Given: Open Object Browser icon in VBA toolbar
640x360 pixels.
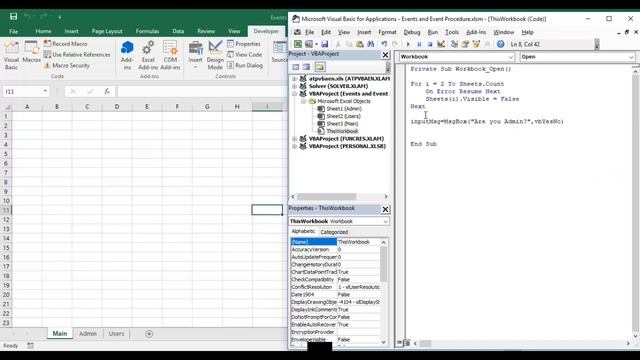Looking at the screenshot, I should pos(476,44).
